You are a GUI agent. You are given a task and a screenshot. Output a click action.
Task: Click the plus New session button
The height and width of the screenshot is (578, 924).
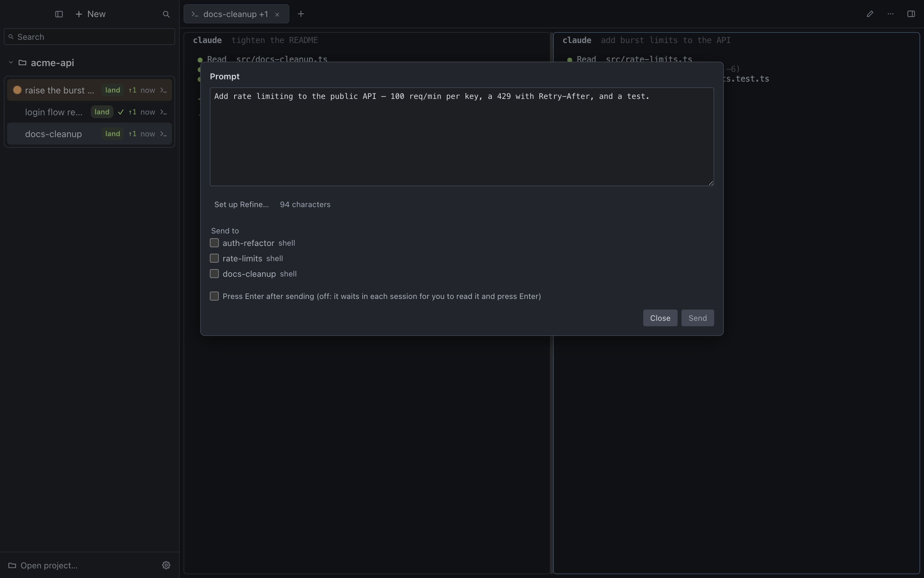pos(90,14)
